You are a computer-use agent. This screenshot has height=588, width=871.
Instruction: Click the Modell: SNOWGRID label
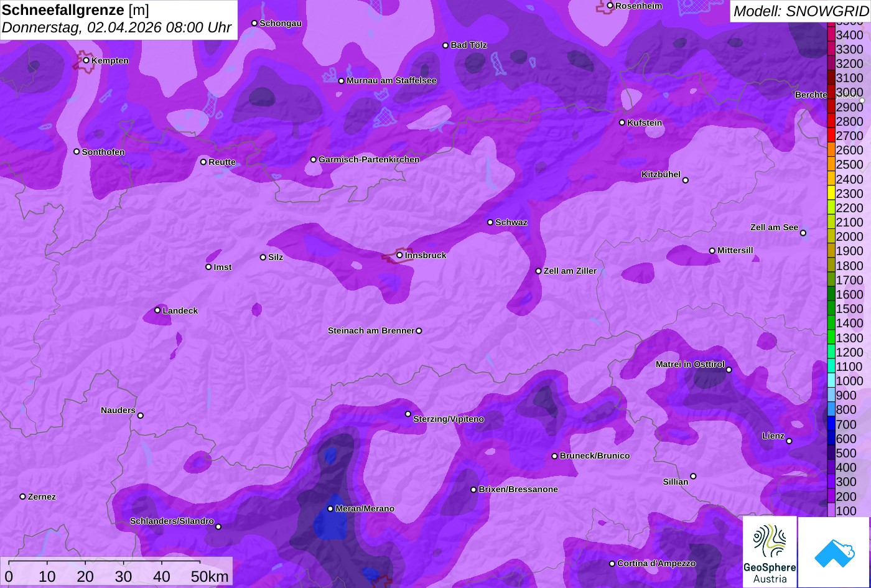[800, 11]
